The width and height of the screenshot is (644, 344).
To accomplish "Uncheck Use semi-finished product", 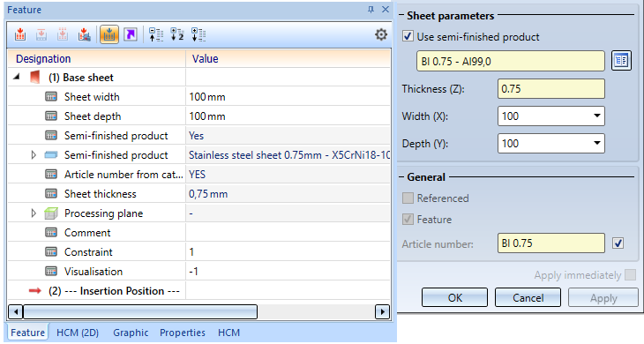I will point(408,36).
